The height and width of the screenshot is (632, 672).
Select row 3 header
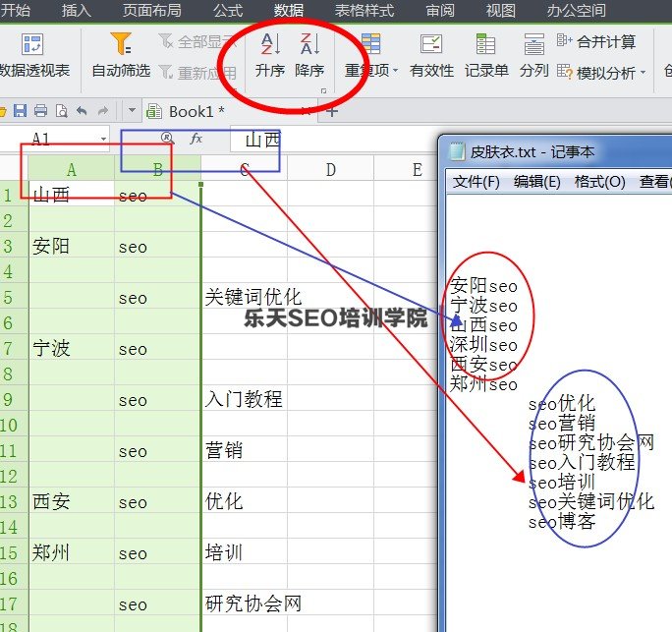click(14, 246)
